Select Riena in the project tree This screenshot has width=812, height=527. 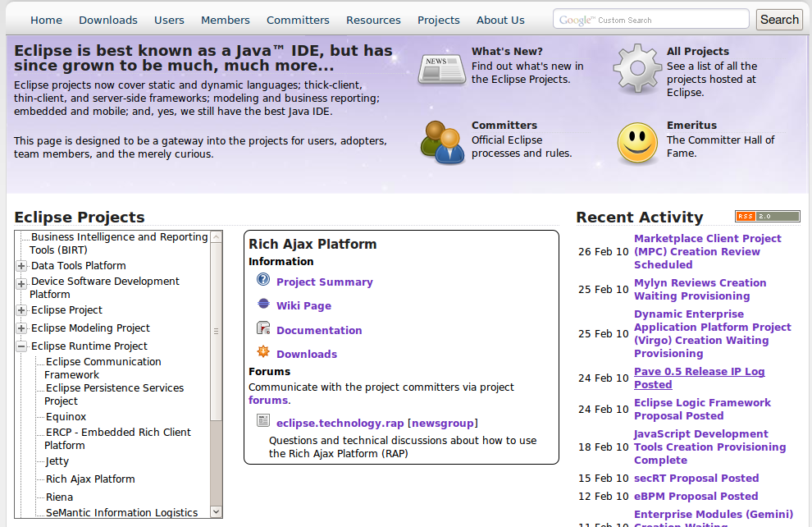pos(59,497)
